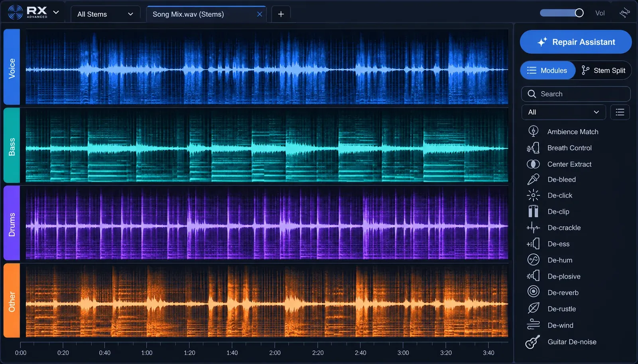Viewport: 638px width, 364px height.
Task: Launch the Repair Assistant
Action: (575, 42)
